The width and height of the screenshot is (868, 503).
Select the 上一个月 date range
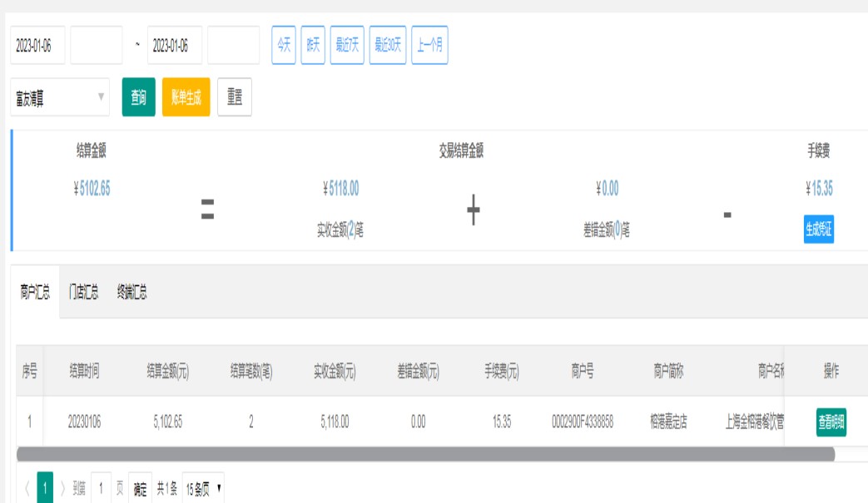click(x=429, y=46)
